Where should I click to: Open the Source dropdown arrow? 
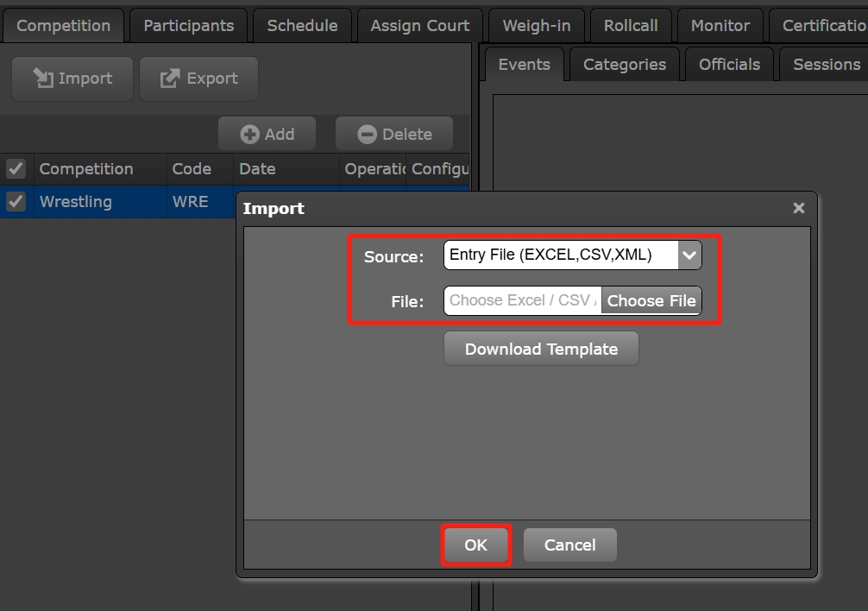pyautogui.click(x=689, y=255)
